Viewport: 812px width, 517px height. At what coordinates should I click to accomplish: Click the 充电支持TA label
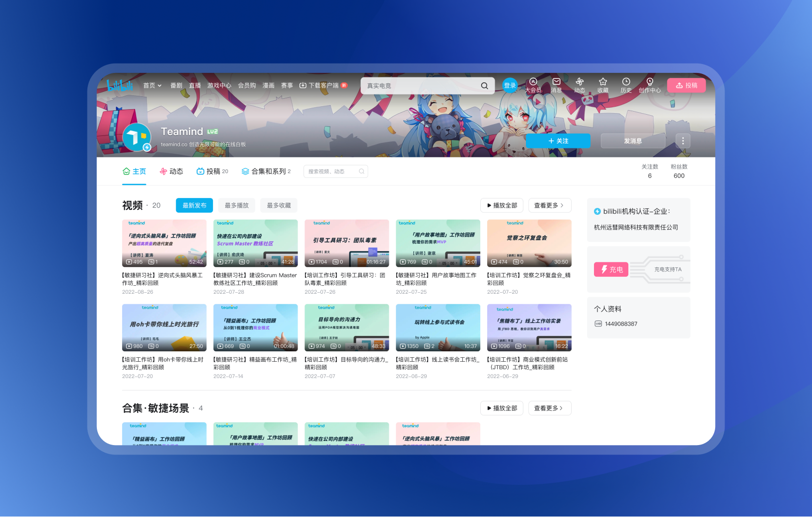pos(668,269)
